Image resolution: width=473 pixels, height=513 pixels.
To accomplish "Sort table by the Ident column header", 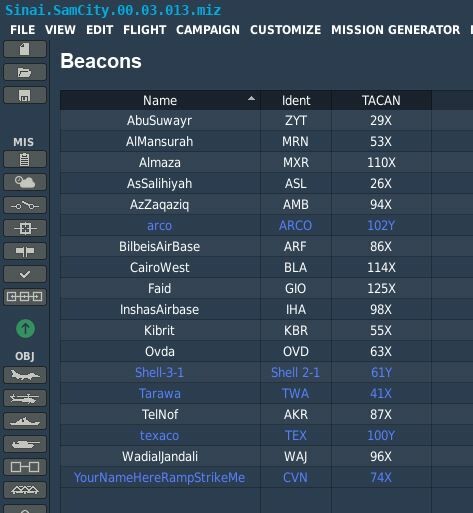I will [x=296, y=100].
